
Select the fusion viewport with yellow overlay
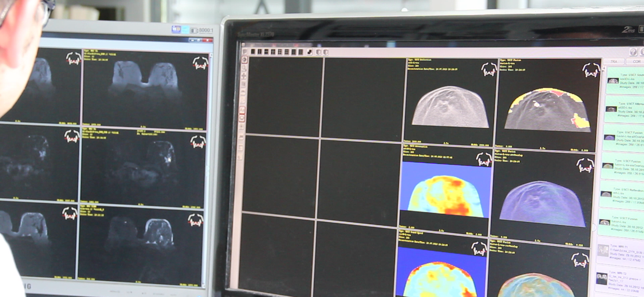[548, 104]
